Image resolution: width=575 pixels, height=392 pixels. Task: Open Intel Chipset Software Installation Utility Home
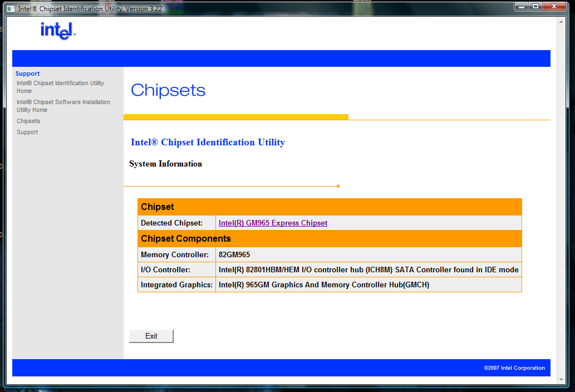click(x=63, y=106)
